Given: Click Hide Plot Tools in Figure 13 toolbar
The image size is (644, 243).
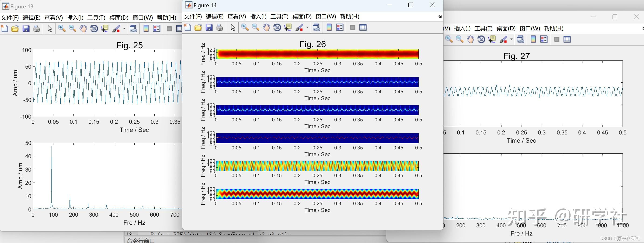Looking at the screenshot, I should (169, 29).
